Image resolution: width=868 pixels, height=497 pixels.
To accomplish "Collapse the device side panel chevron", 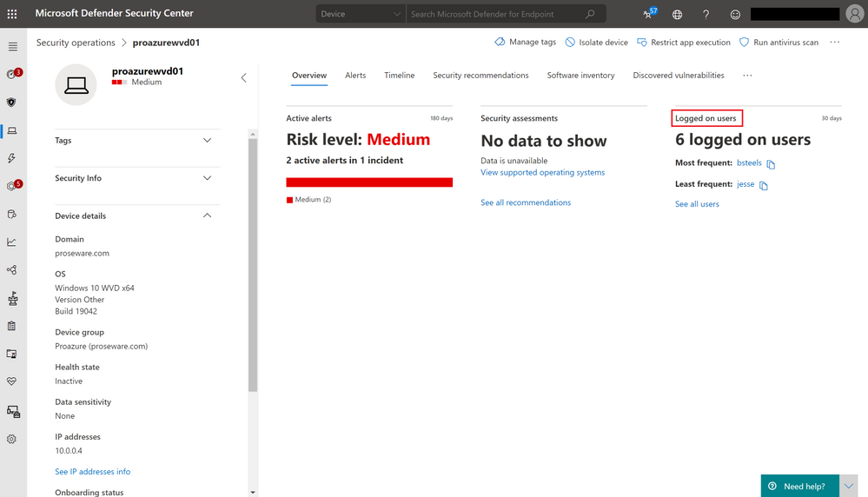I will point(243,78).
